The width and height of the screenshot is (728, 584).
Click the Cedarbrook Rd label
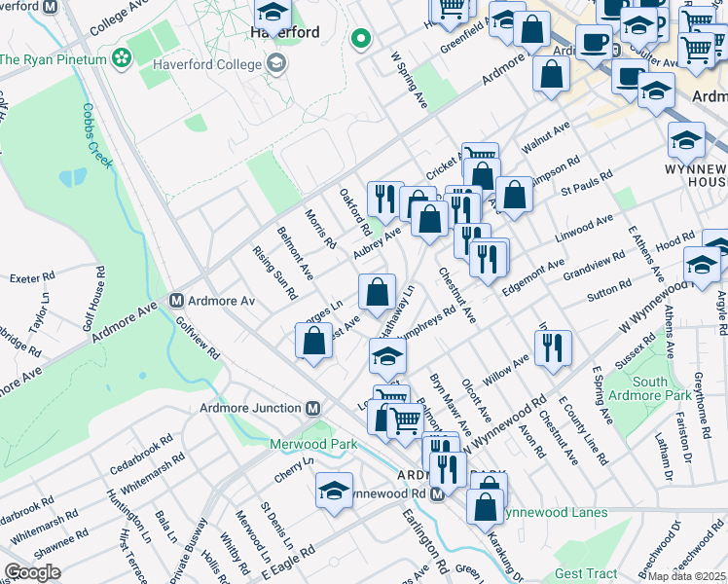[x=141, y=454]
